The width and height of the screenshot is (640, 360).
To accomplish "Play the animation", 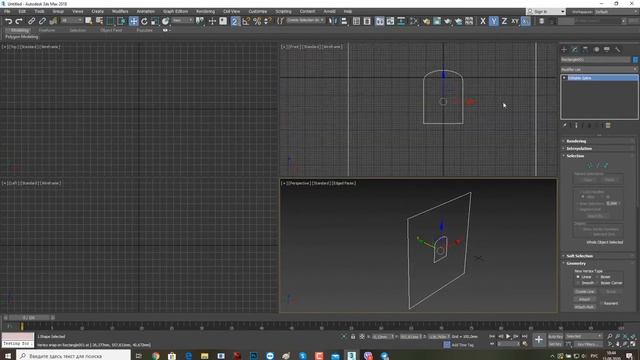I will (508, 336).
